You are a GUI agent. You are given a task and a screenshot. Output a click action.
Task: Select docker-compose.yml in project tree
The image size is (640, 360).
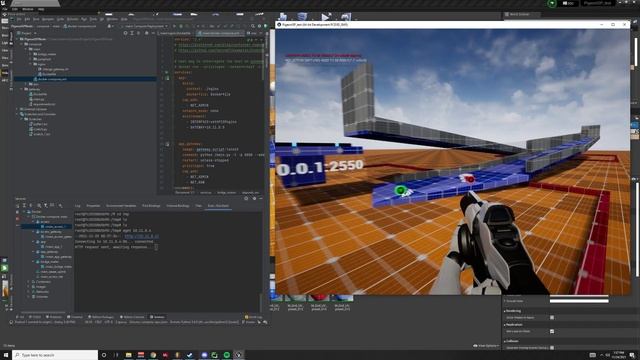[52, 79]
